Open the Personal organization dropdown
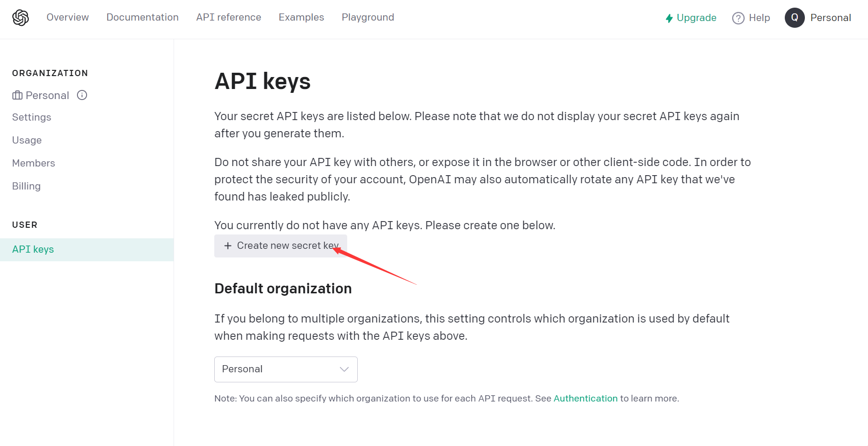The height and width of the screenshot is (446, 868). click(286, 369)
